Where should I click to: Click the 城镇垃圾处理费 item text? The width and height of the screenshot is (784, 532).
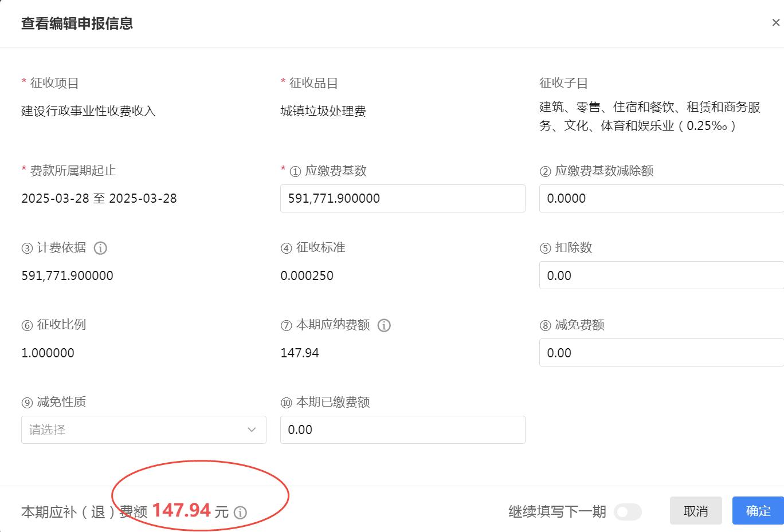[323, 111]
